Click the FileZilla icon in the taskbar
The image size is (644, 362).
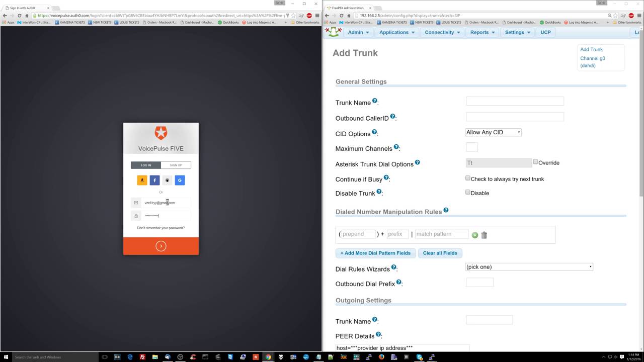coord(142,357)
